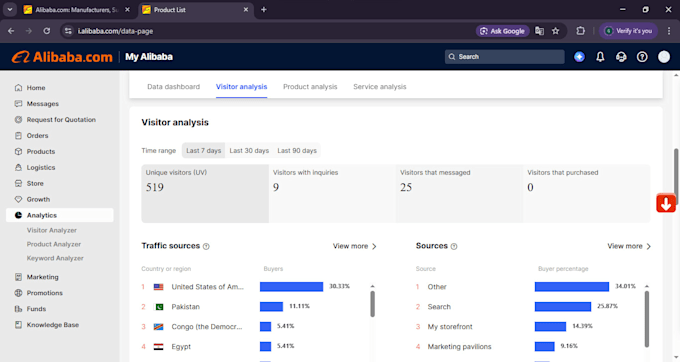Open Knowledge Base in the sidebar

52,325
